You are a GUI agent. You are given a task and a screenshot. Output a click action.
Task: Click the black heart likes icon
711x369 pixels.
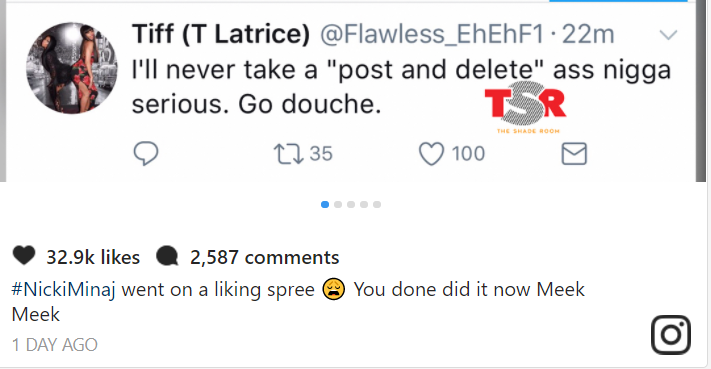[24, 255]
